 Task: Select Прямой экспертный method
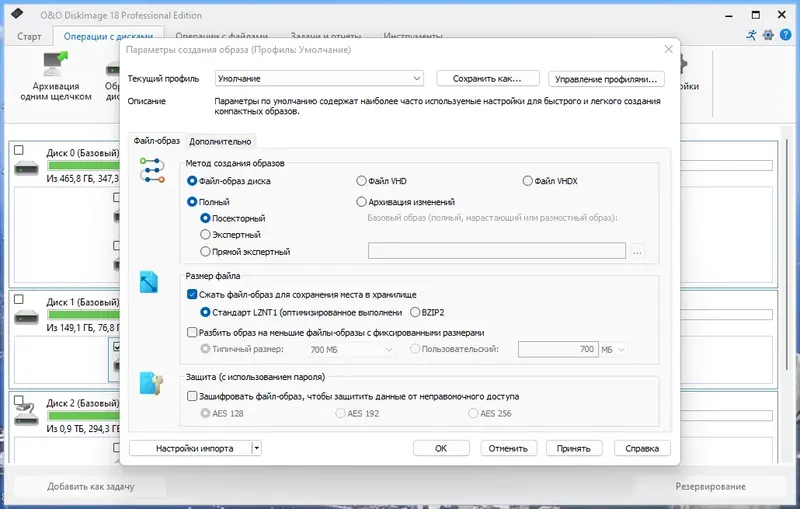point(205,251)
